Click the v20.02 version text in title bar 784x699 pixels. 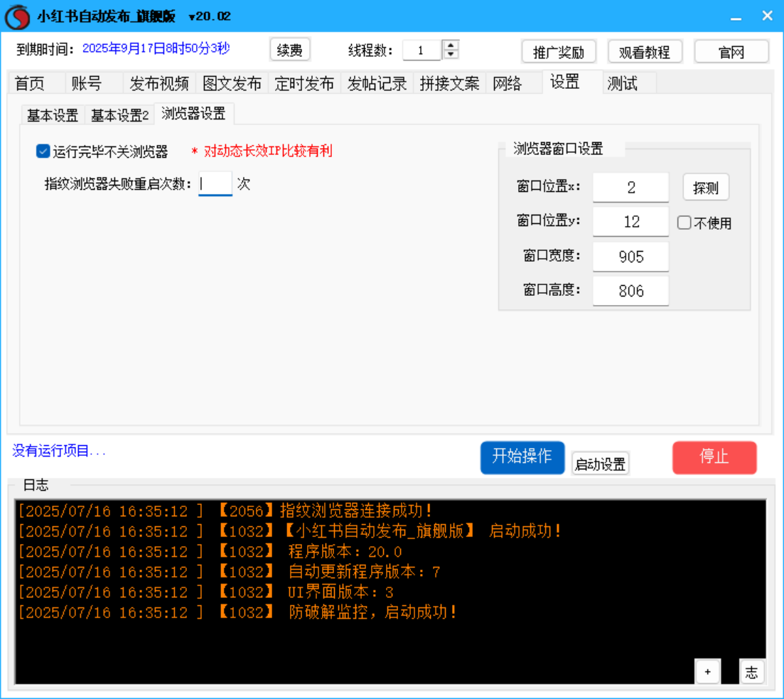210,16
